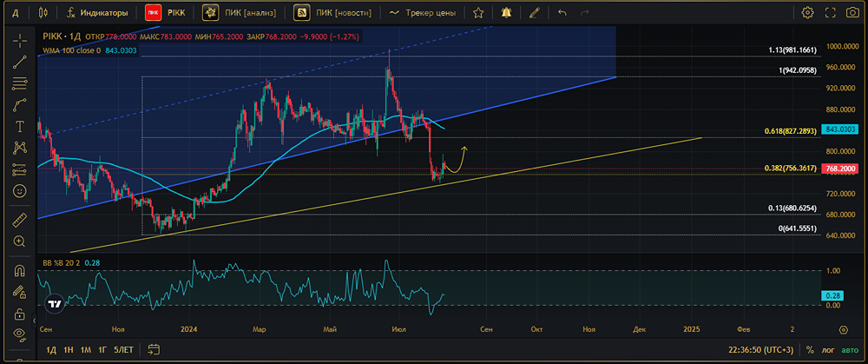Image resolution: width=868 pixels, height=364 pixels.
Task: Toggle percent scale % button
Action: (x=811, y=350)
